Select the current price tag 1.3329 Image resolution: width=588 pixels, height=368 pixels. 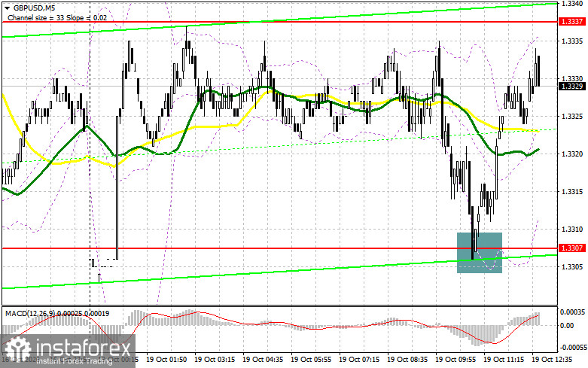(572, 87)
